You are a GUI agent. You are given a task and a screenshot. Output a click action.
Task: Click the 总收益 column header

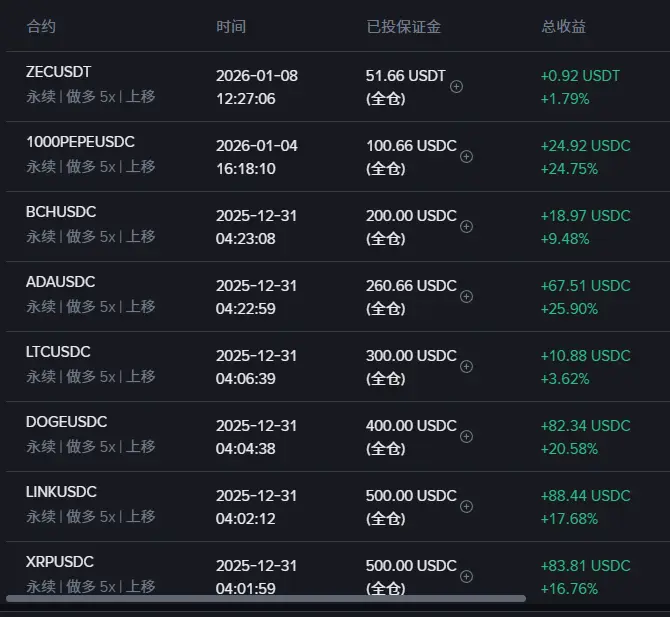564,27
